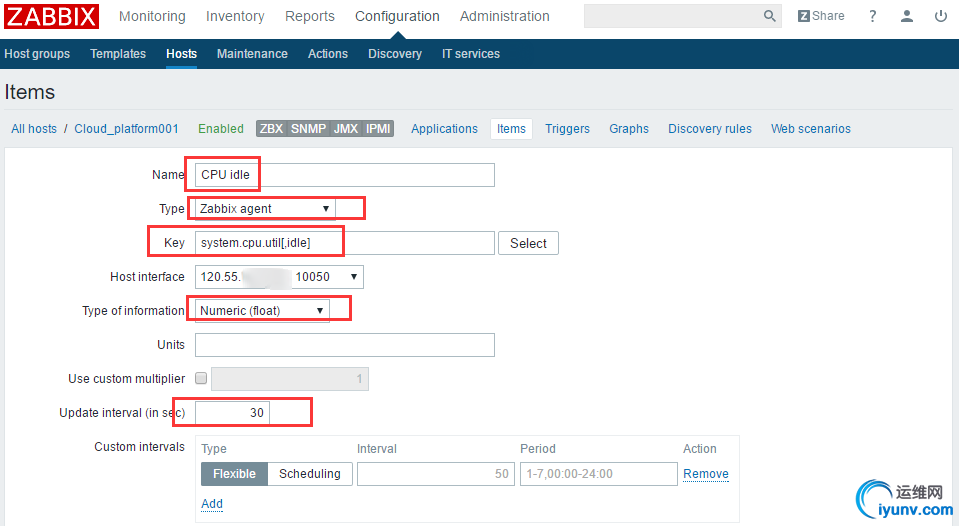Open the Monitoring menu

pyautogui.click(x=152, y=17)
